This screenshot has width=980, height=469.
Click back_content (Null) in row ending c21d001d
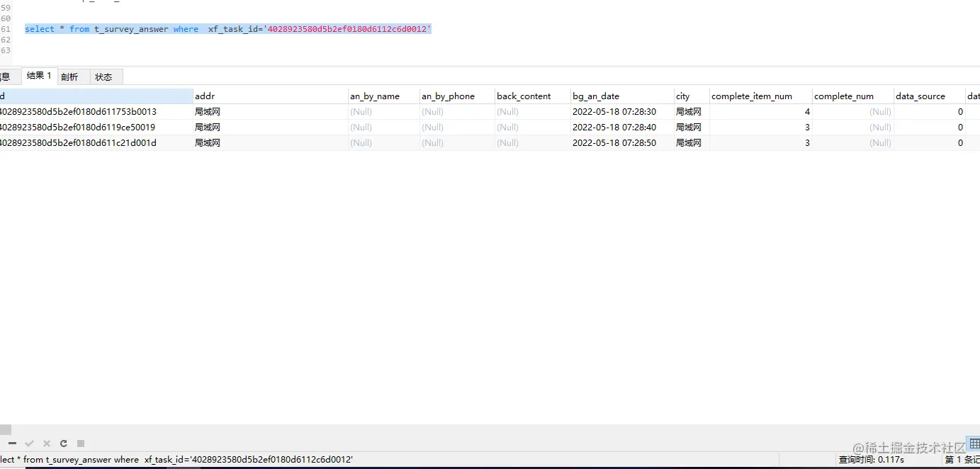click(x=533, y=142)
